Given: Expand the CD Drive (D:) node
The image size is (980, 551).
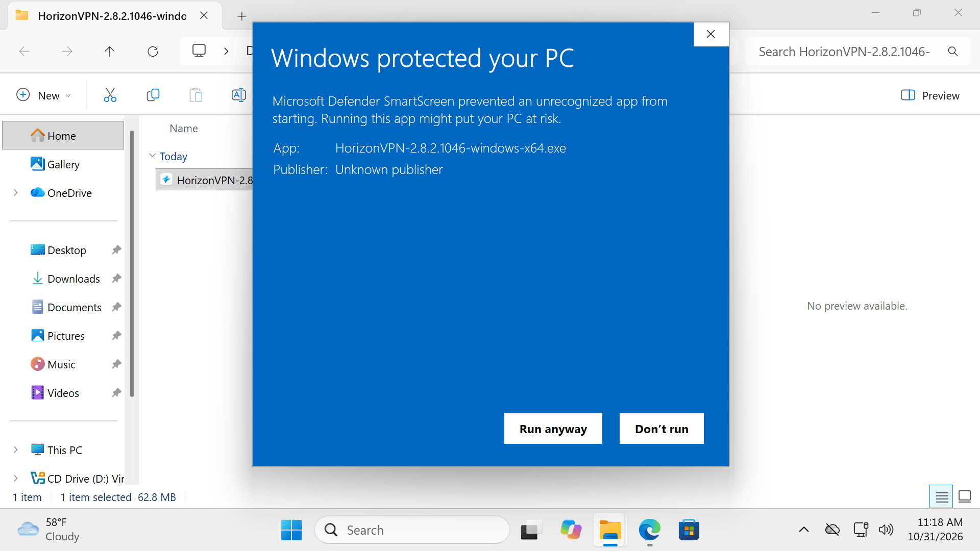Looking at the screenshot, I should [15, 479].
